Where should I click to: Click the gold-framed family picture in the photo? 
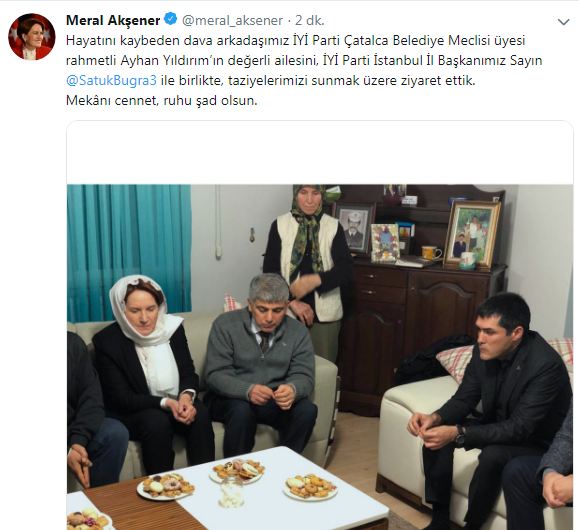click(472, 234)
